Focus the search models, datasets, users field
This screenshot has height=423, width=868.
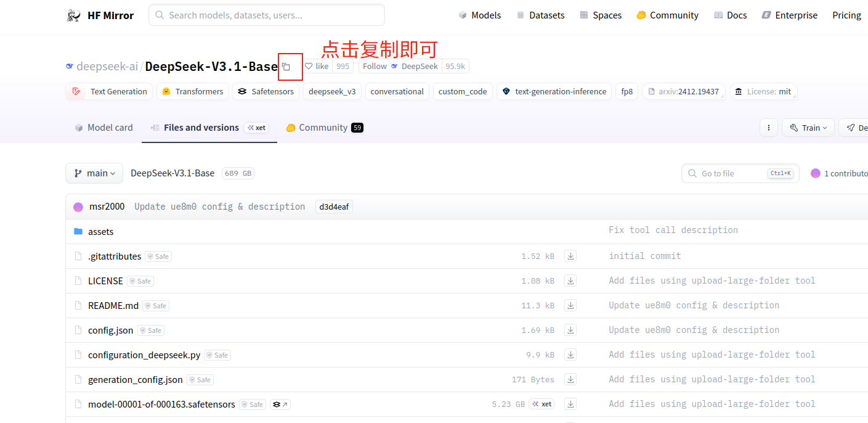pyautogui.click(x=267, y=15)
